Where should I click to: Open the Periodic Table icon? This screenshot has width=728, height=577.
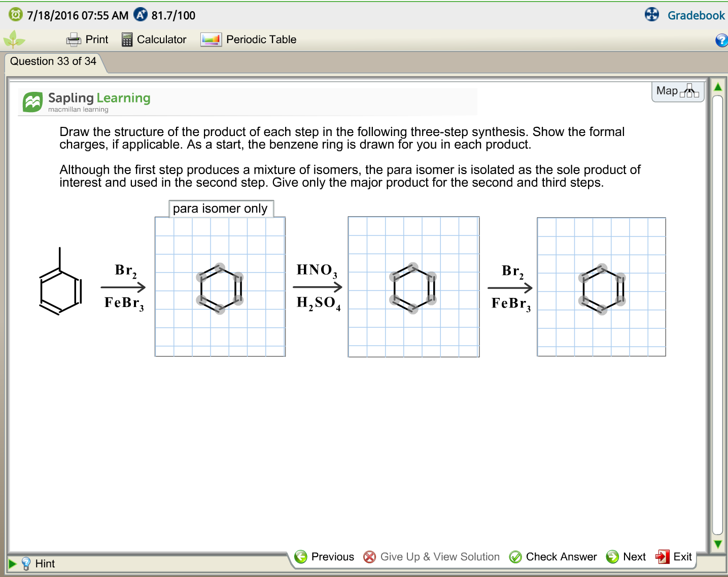click(x=211, y=40)
